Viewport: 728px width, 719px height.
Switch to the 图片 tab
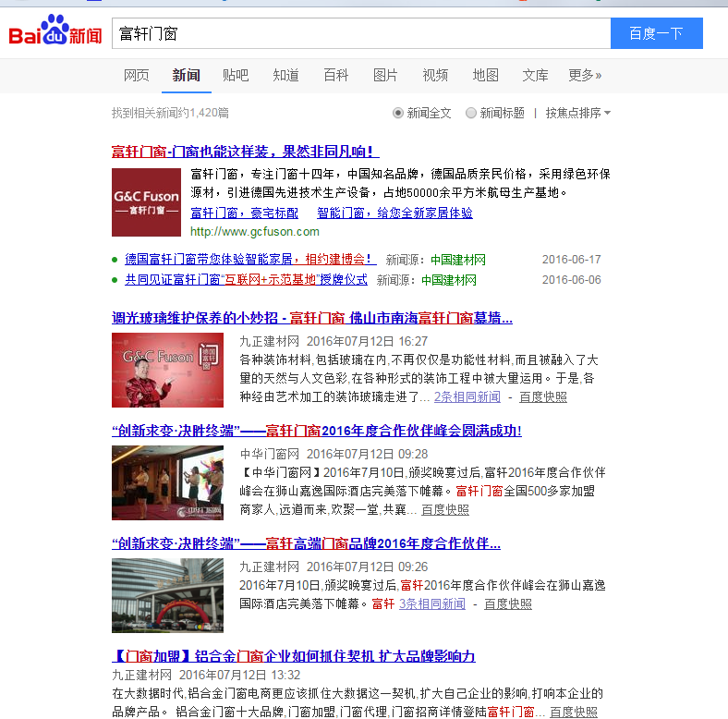pyautogui.click(x=385, y=75)
